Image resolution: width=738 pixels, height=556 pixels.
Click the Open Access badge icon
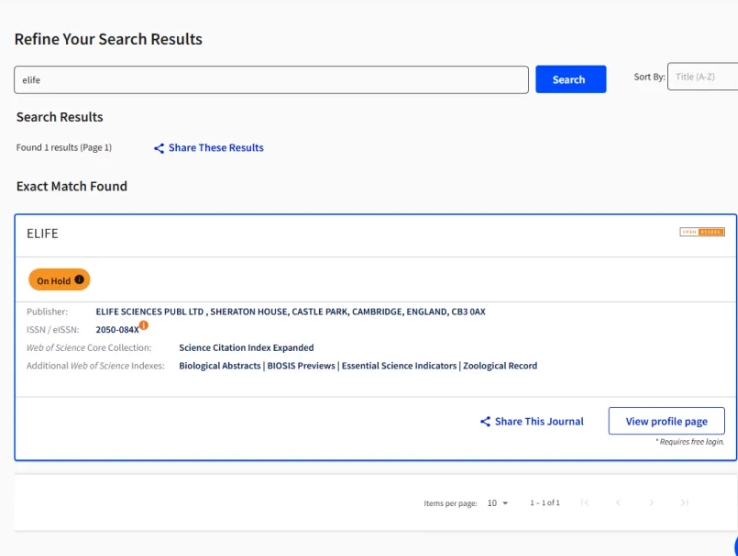click(x=702, y=232)
